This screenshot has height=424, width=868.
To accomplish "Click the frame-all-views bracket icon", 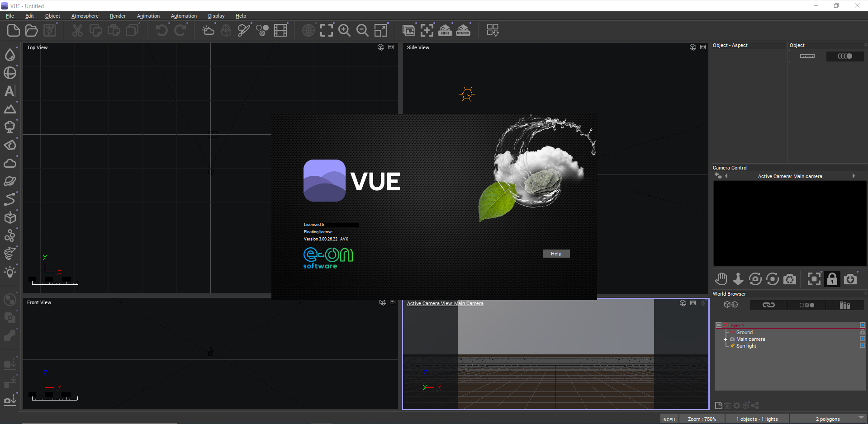I will tap(327, 30).
